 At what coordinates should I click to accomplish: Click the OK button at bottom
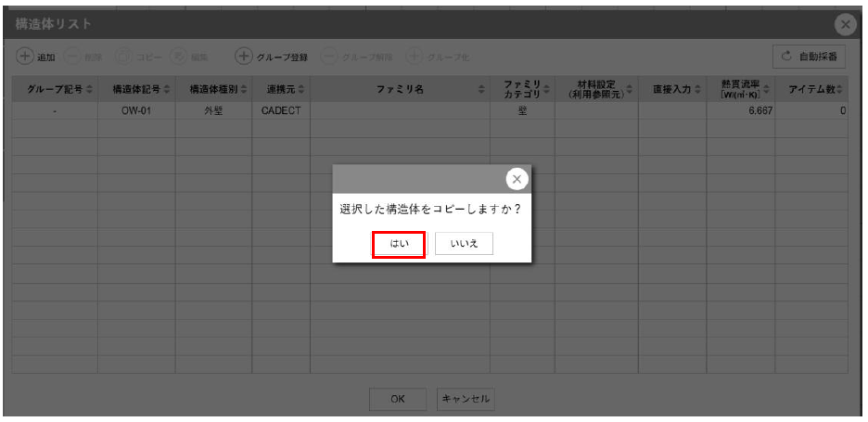coord(397,400)
